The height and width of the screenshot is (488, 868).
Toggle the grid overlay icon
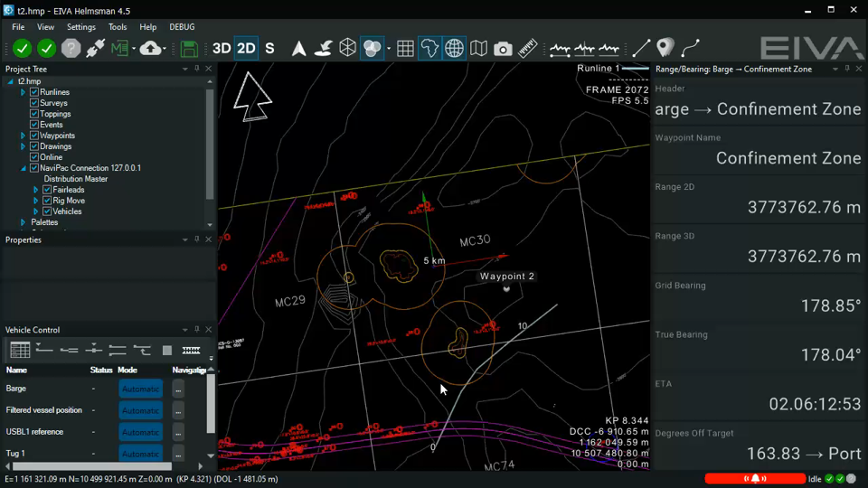click(405, 49)
